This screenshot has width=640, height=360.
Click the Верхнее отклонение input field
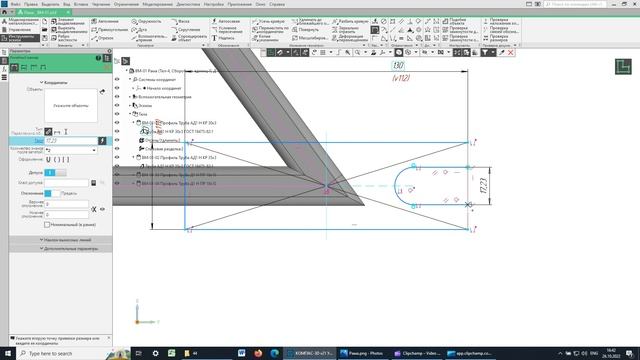(x=66, y=204)
